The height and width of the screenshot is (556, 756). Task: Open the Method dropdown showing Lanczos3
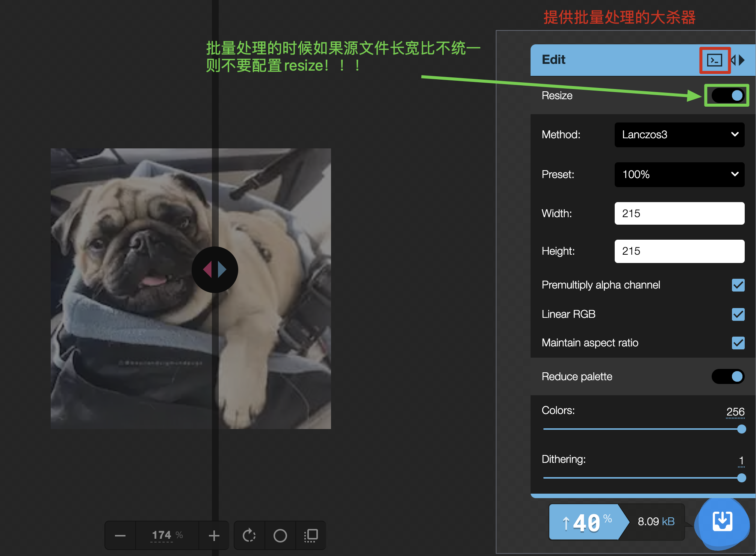(x=679, y=134)
